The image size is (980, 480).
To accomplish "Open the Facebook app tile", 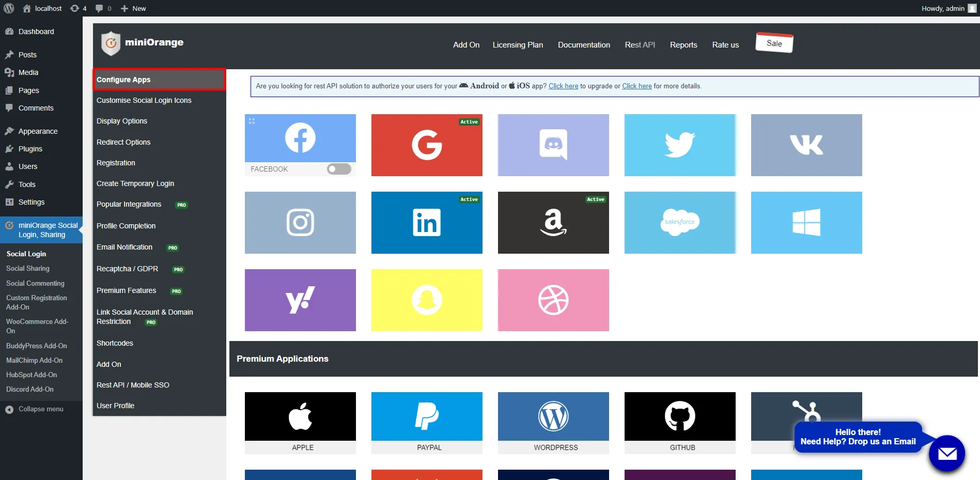I will coord(300,138).
